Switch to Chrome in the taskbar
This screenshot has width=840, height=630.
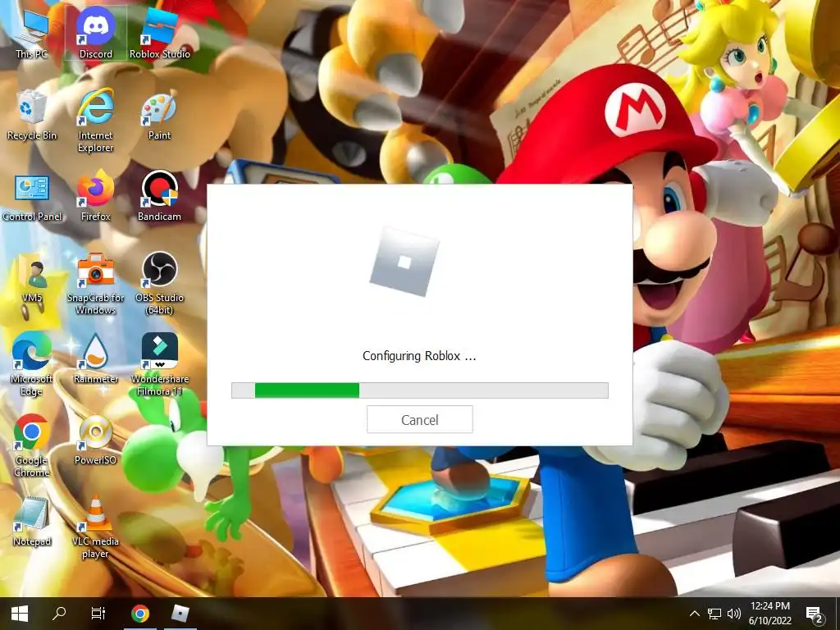(x=139, y=614)
